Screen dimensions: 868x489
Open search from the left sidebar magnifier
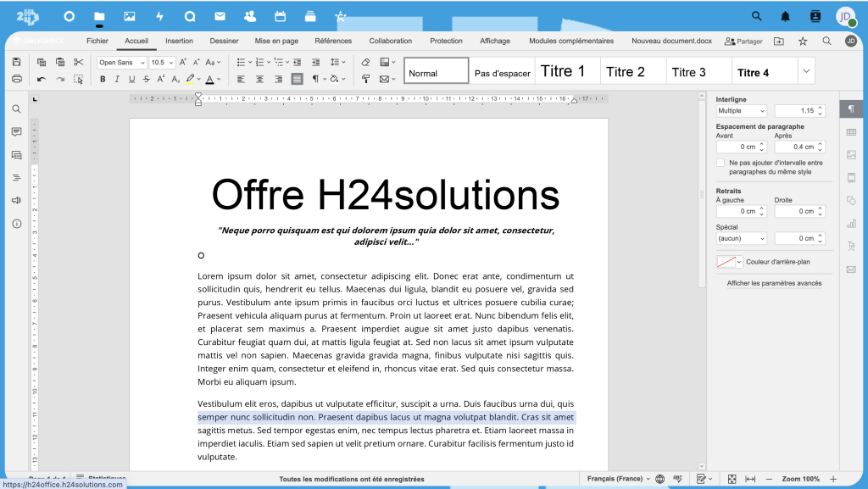[16, 109]
